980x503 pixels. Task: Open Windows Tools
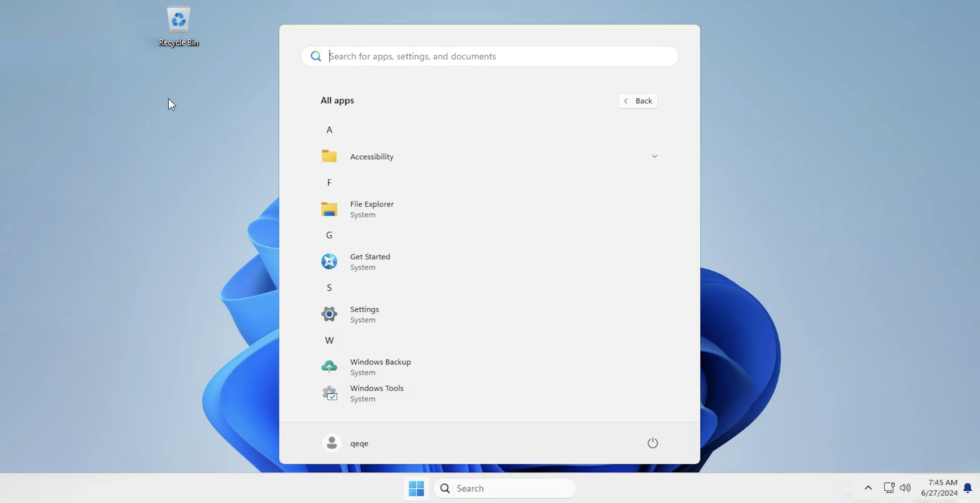[x=376, y=393]
